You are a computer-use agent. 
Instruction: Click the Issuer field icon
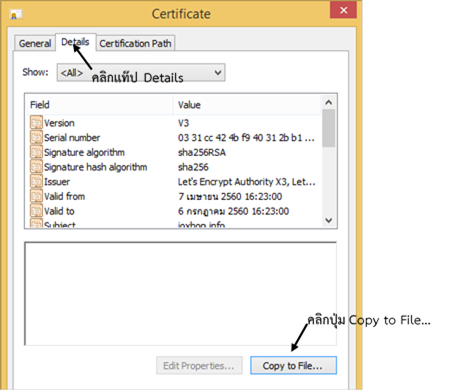pyautogui.click(x=36, y=181)
